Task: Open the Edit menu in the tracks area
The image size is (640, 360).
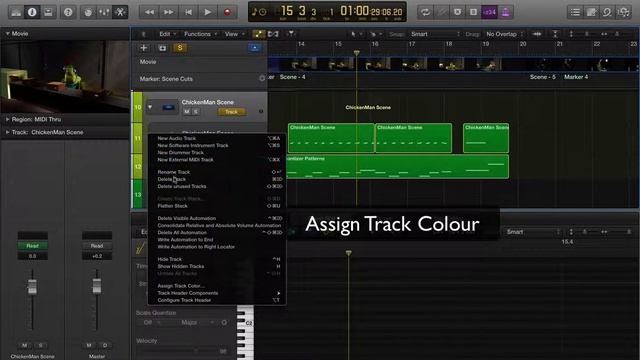Action: [167, 34]
